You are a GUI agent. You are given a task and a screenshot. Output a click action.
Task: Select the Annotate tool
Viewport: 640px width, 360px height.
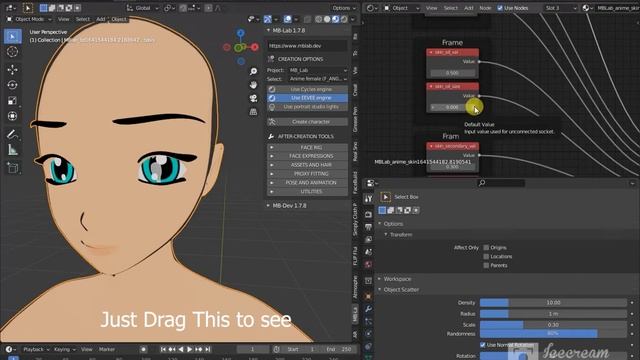[x=12, y=134]
